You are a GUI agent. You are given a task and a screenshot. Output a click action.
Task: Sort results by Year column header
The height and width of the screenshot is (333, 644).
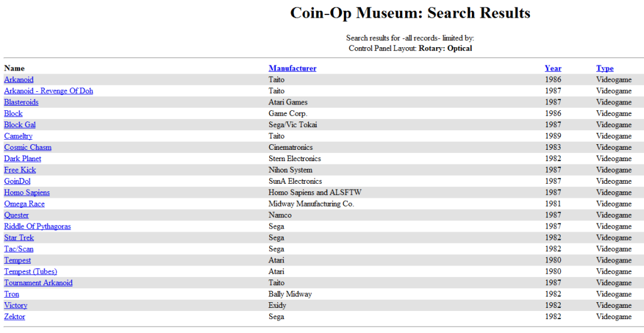click(x=553, y=69)
